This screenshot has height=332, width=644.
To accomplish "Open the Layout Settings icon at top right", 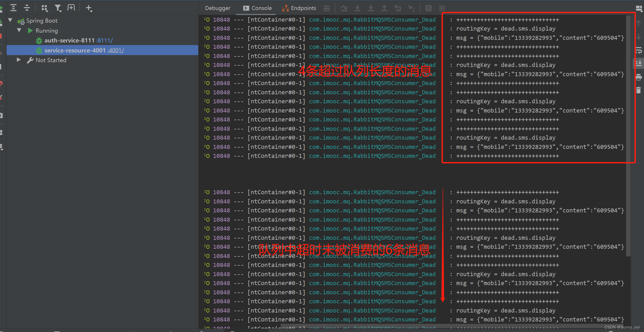I will [639, 8].
